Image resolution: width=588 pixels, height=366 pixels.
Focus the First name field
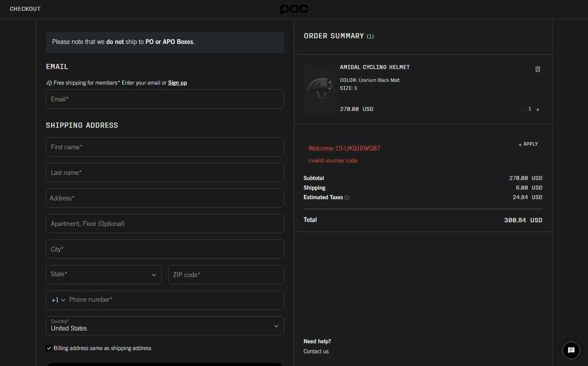tap(165, 147)
